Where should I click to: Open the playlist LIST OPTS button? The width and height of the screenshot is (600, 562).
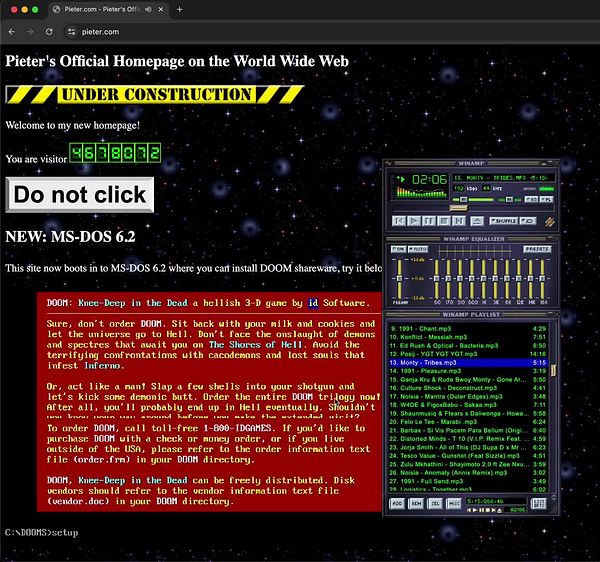538,503
